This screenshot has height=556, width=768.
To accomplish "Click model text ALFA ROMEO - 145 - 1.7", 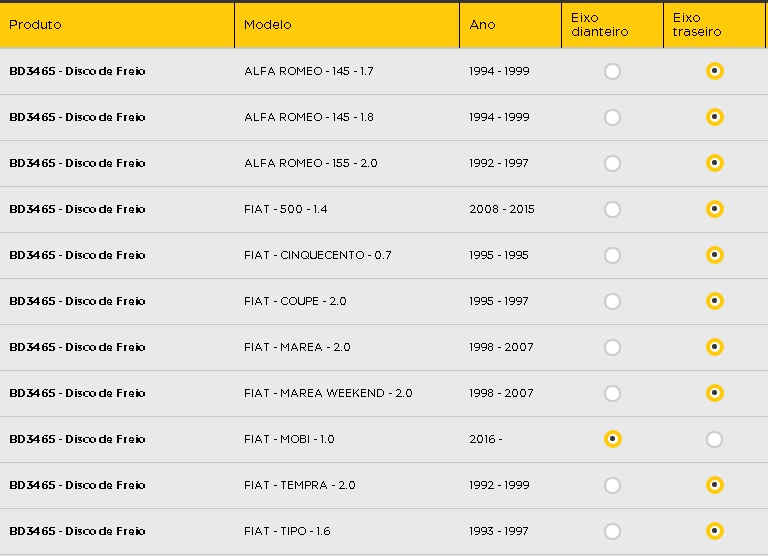I will coord(309,72).
